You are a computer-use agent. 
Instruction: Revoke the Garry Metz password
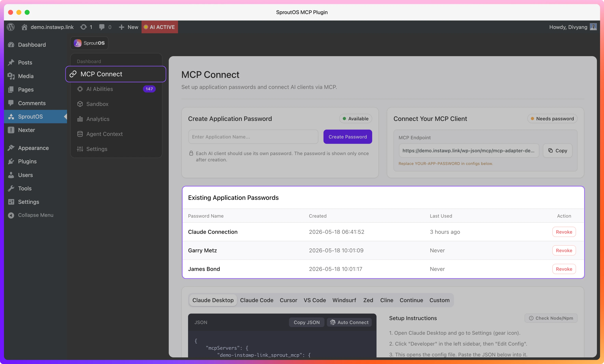564,250
